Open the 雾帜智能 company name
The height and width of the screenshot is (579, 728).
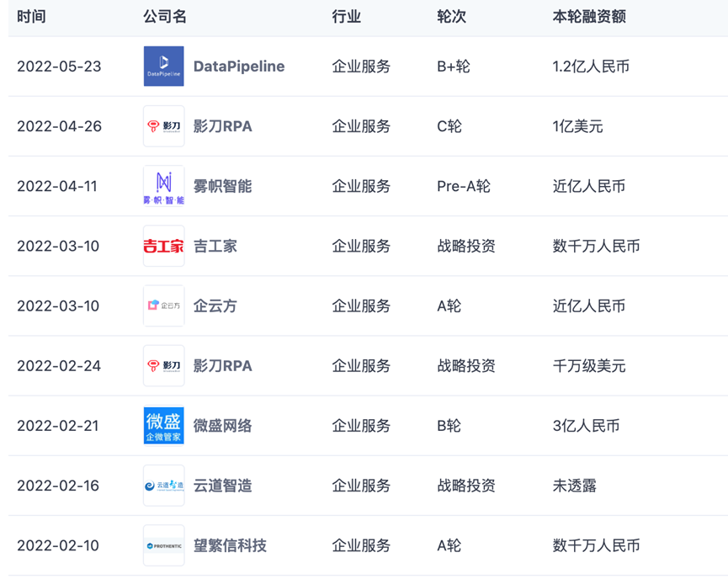pyautogui.click(x=222, y=186)
